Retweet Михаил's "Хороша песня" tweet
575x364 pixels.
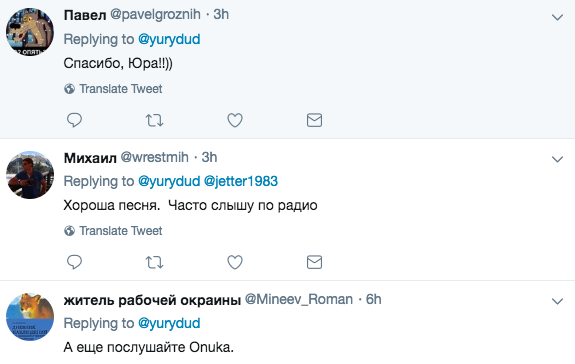click(154, 262)
